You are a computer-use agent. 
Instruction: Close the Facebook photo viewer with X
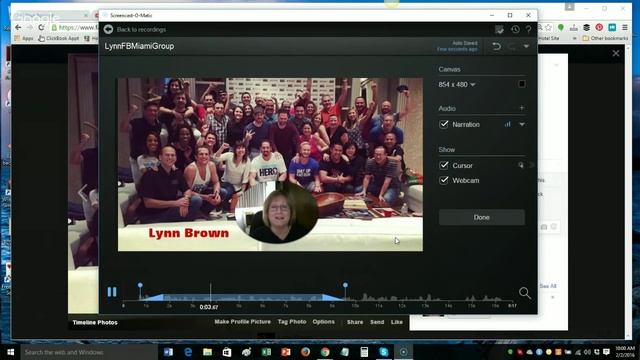point(616,53)
